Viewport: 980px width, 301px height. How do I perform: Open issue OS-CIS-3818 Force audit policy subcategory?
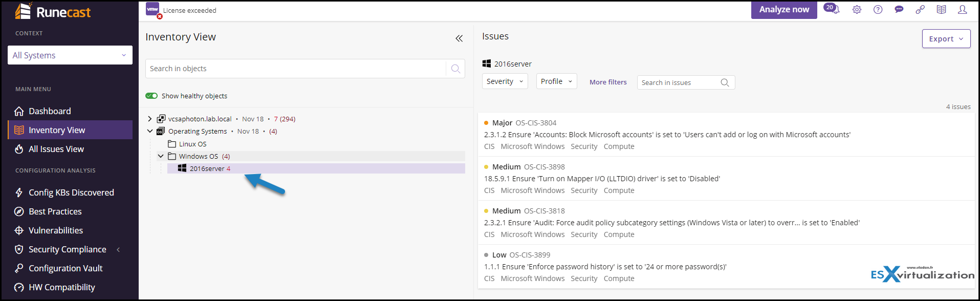727,222
